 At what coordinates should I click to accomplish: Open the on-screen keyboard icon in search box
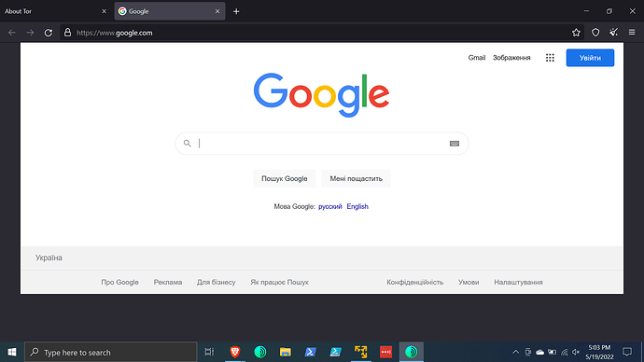(x=455, y=144)
